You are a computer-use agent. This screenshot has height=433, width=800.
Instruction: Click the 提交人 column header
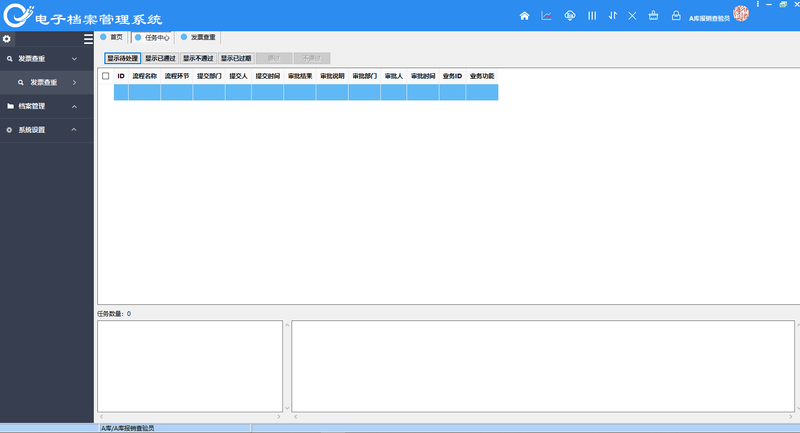(238, 76)
